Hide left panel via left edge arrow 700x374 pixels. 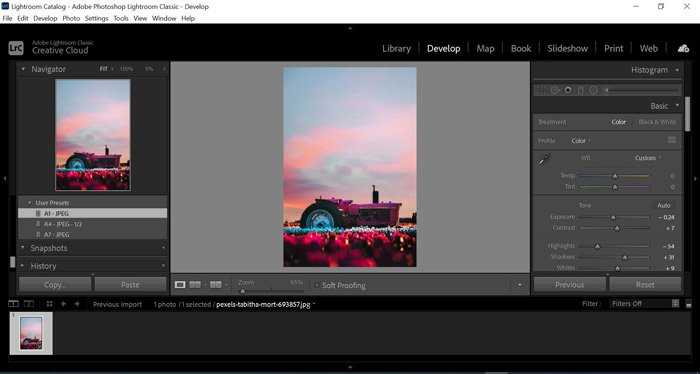click(x=4, y=179)
